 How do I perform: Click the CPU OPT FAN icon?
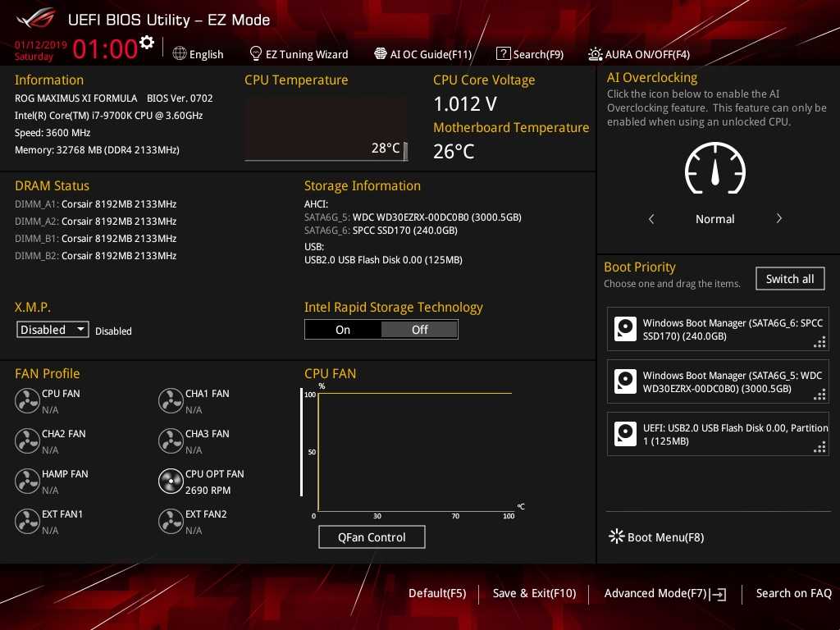171,481
